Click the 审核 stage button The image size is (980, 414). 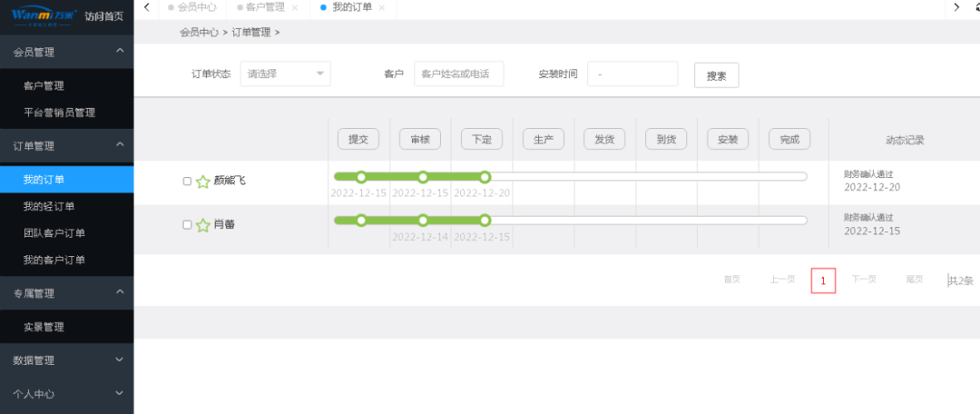pos(420,140)
